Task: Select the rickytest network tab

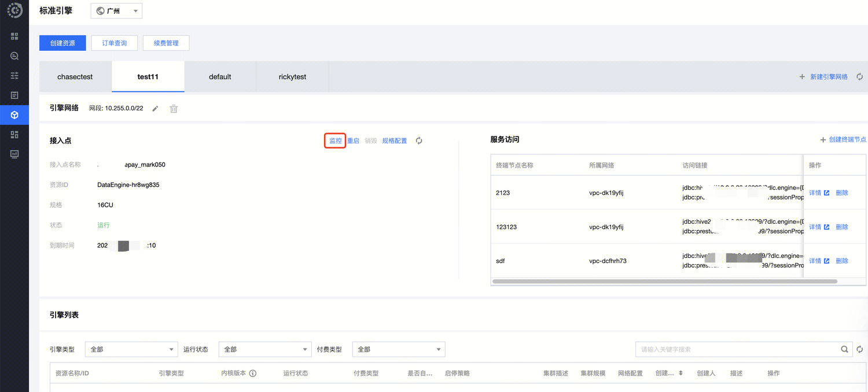Action: tap(292, 77)
